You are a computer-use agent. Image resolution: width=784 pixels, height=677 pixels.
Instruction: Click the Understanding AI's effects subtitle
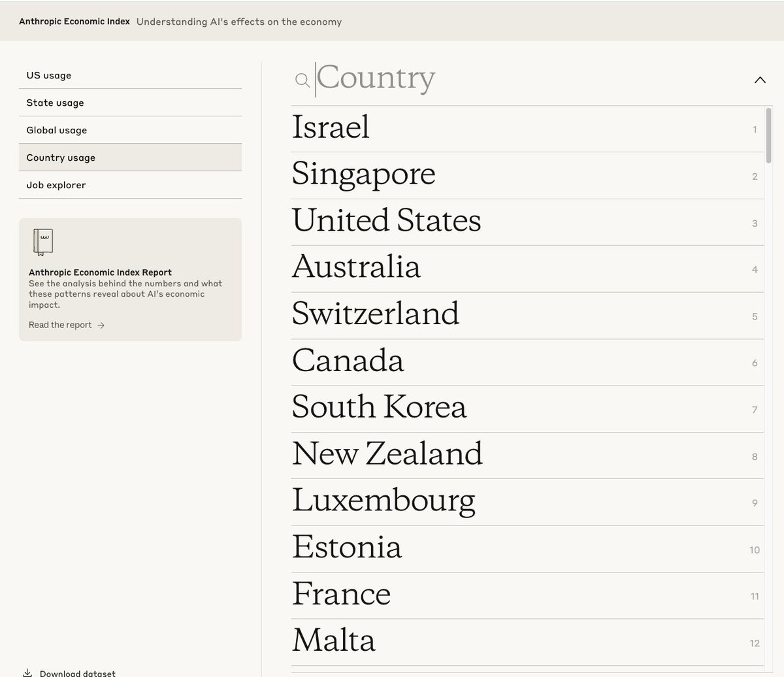[239, 22]
